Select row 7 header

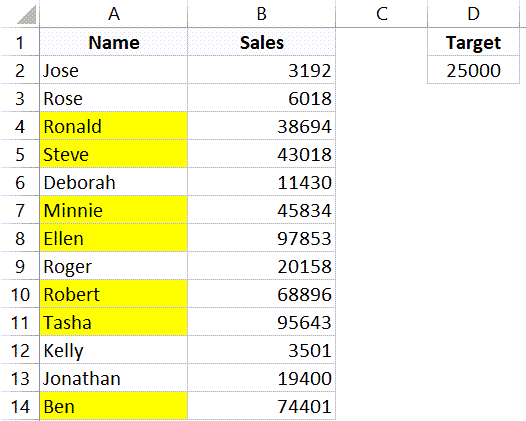point(20,210)
